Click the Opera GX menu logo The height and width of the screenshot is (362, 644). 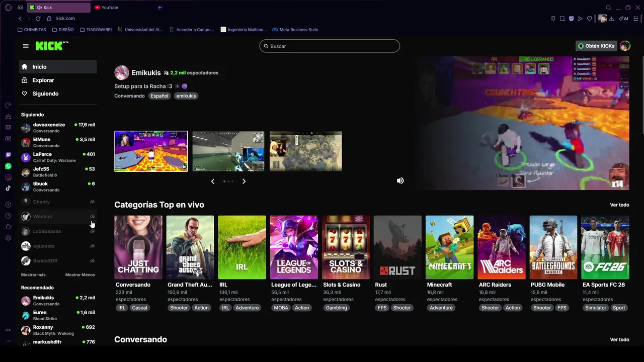8,8
